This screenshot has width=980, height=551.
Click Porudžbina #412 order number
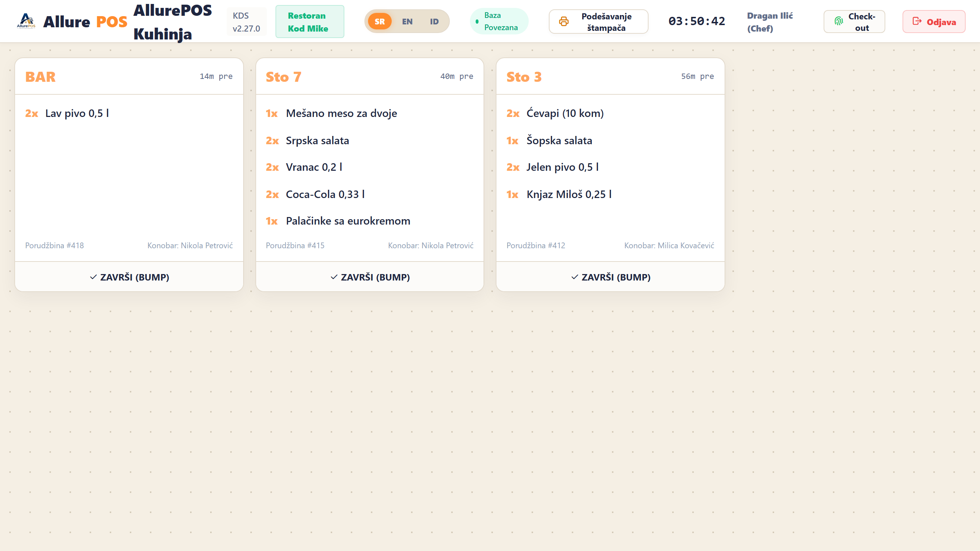536,245
